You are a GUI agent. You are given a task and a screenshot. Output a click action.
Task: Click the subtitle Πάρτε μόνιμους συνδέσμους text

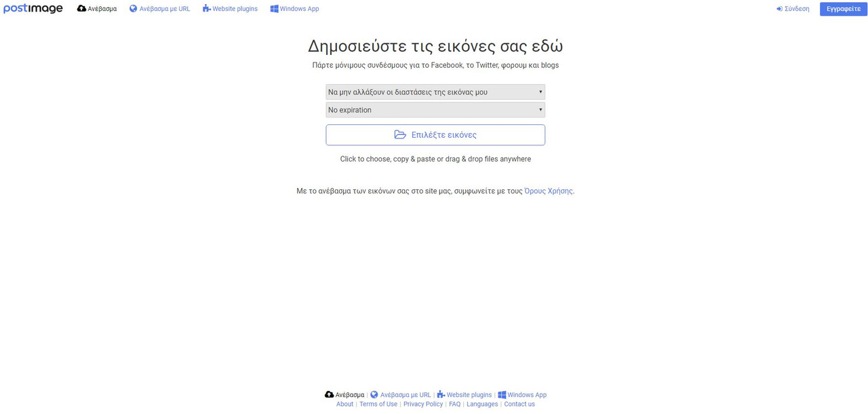(x=435, y=66)
